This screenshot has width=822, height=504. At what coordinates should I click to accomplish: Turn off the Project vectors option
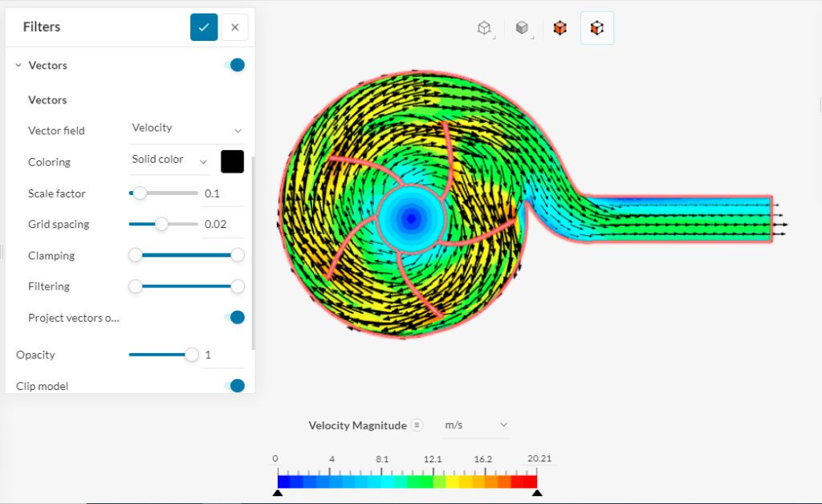pos(235,317)
